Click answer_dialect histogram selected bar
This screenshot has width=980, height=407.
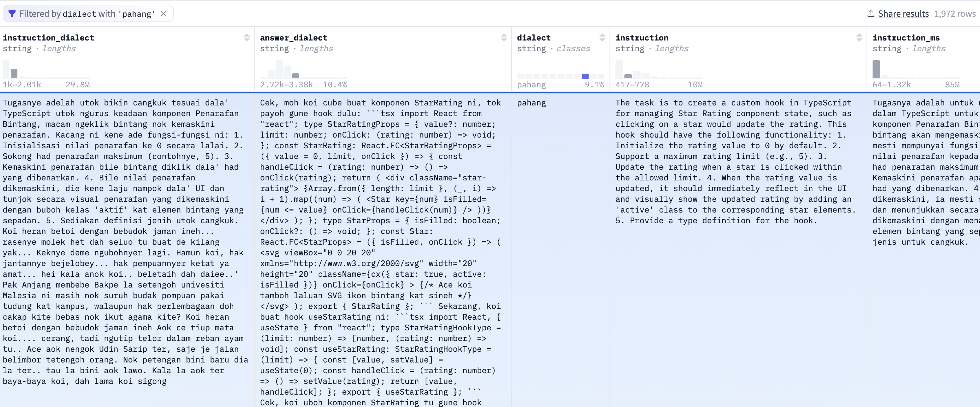point(296,75)
